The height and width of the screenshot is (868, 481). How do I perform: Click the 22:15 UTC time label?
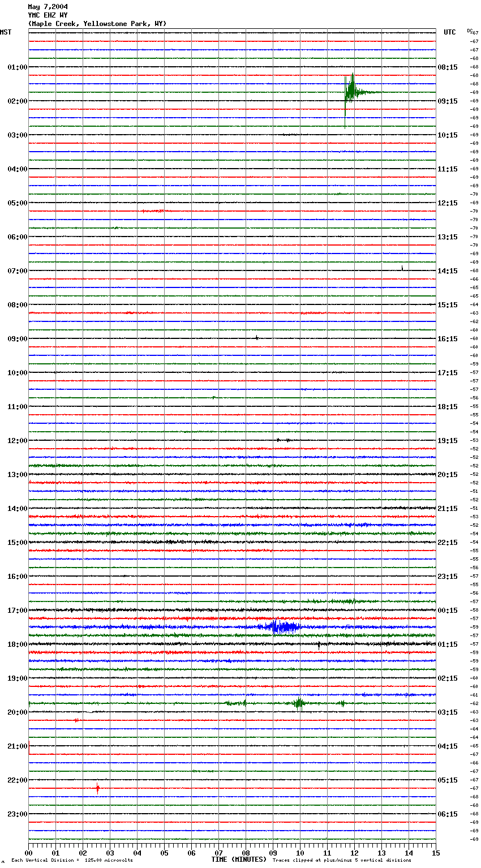pyautogui.click(x=448, y=543)
